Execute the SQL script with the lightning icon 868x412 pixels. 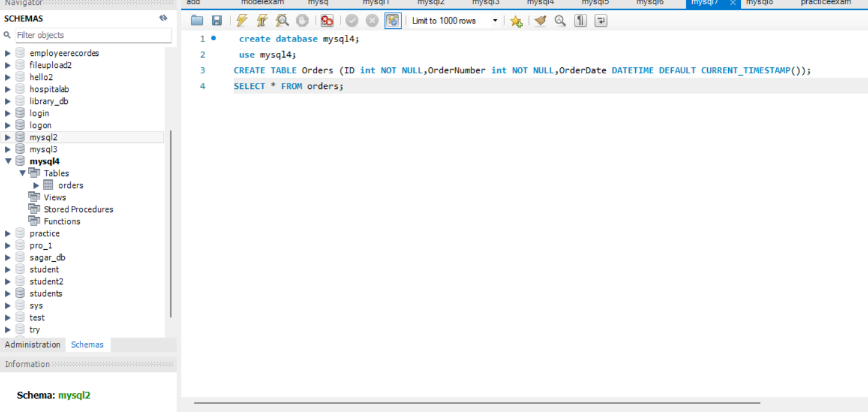pos(242,20)
